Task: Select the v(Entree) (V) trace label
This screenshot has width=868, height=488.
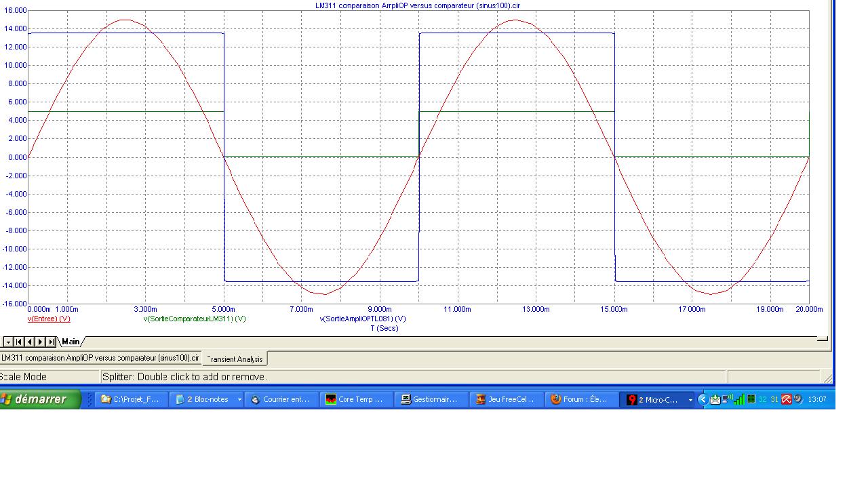Action: (x=49, y=319)
